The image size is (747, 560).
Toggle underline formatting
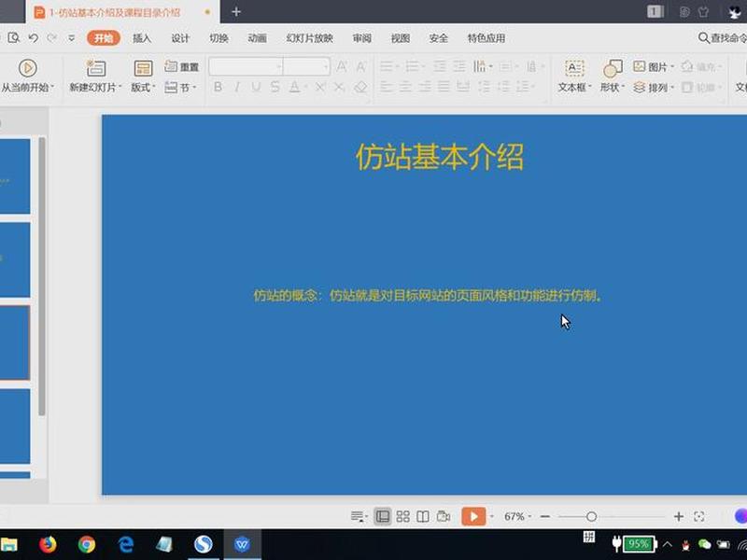tap(256, 87)
